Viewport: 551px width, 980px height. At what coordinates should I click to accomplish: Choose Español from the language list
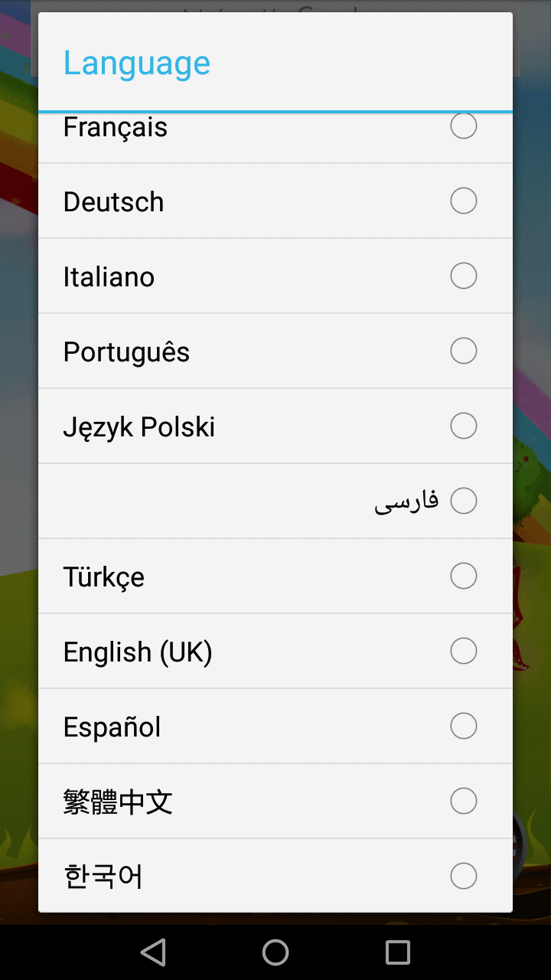(112, 727)
